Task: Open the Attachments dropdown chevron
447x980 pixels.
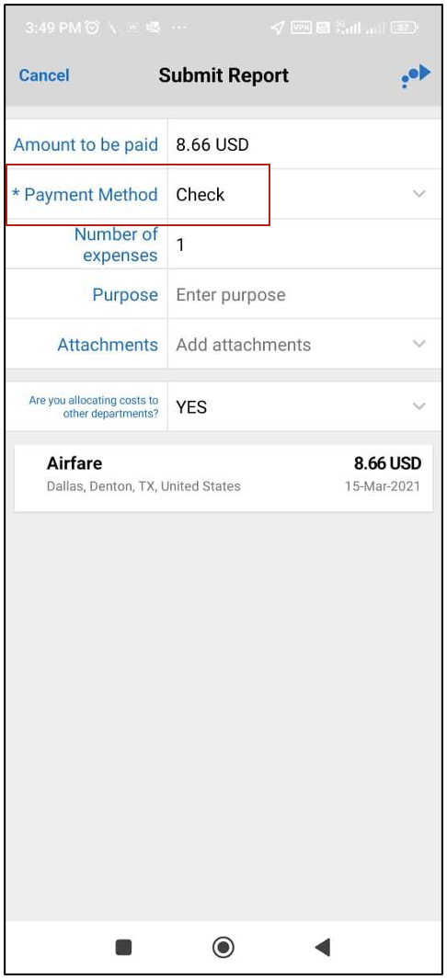Action: [419, 344]
